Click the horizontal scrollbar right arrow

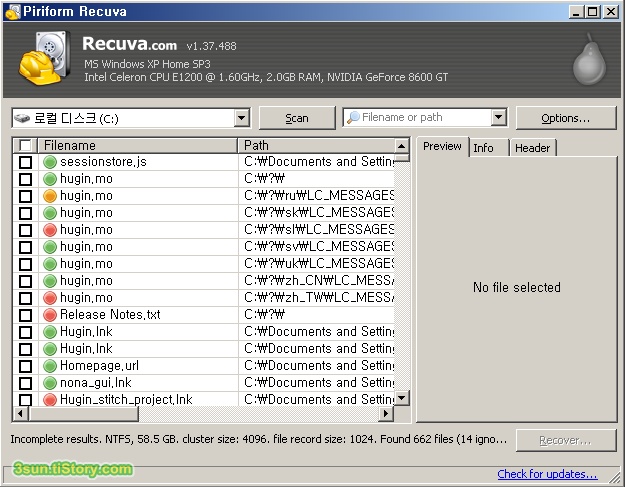[386, 413]
